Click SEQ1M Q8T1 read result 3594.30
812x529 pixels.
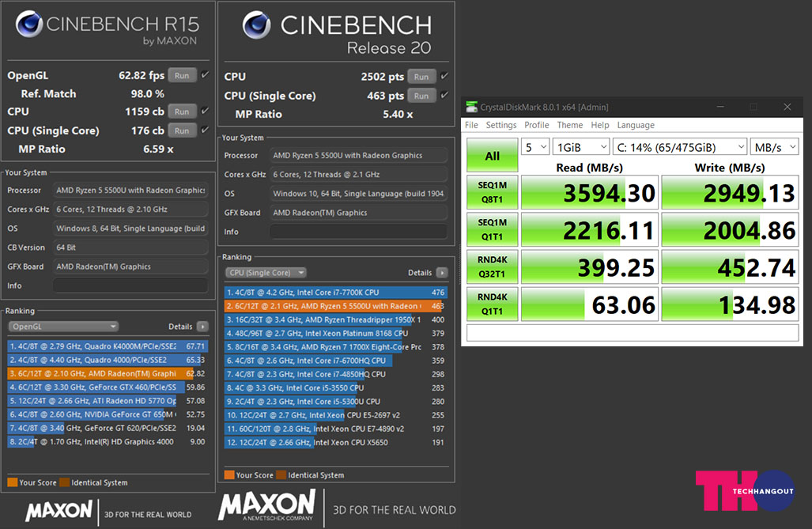589,192
